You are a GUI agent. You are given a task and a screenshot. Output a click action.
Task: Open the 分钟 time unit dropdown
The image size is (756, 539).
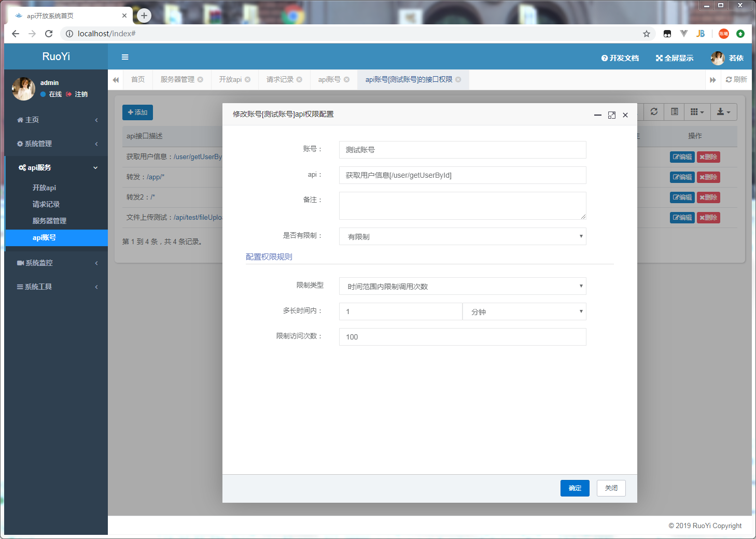point(524,311)
